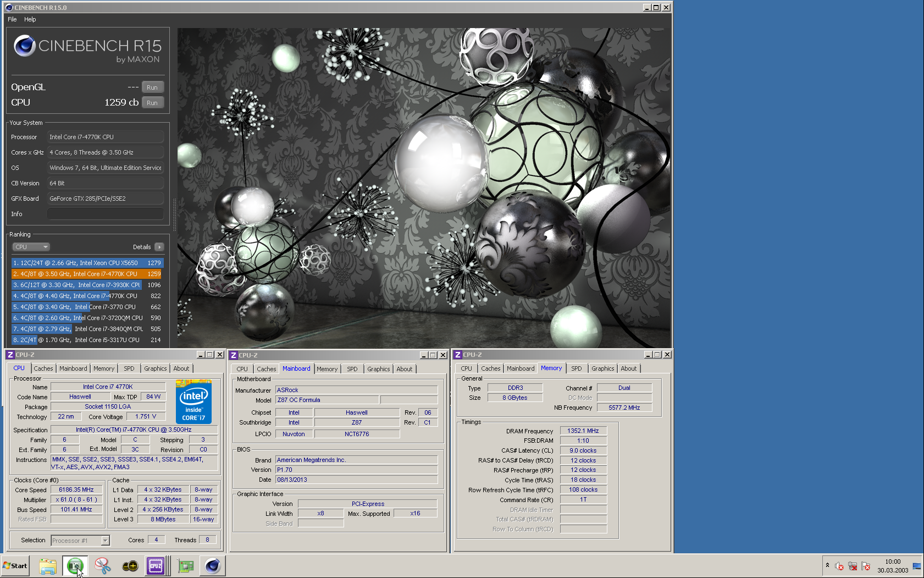The width and height of the screenshot is (924, 578).
Task: Select the SPD tab in the right CPU-Z window
Action: point(577,368)
